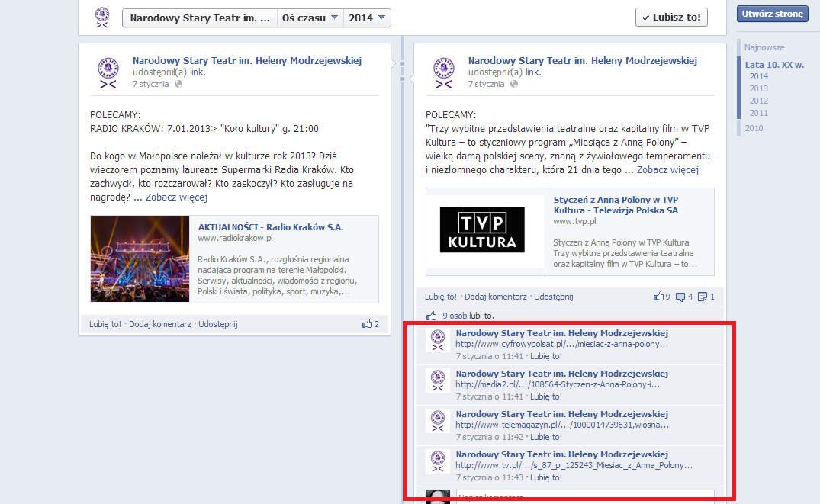Viewport: 820px width, 504px height.
Task: Open the media2.pl link in comments
Action: point(558,384)
